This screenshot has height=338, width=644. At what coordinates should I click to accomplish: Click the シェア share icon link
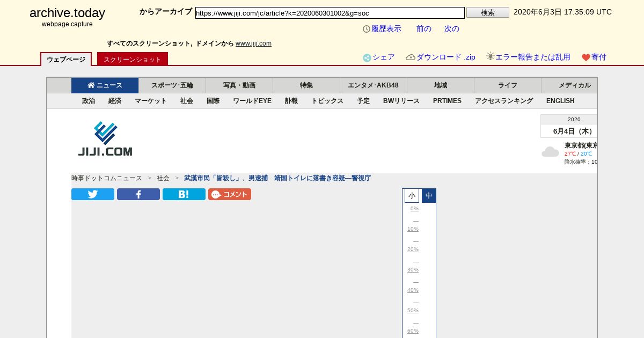click(x=378, y=57)
